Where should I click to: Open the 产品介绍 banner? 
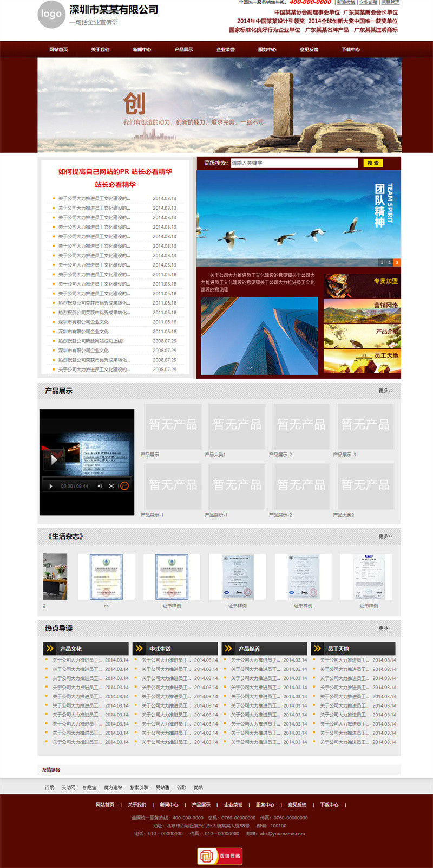362,336
